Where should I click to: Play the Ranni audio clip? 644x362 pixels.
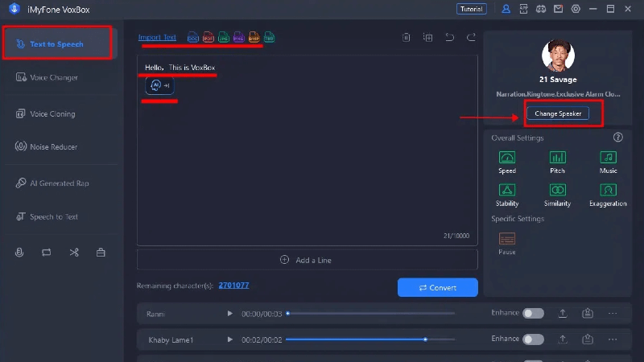[x=229, y=314]
